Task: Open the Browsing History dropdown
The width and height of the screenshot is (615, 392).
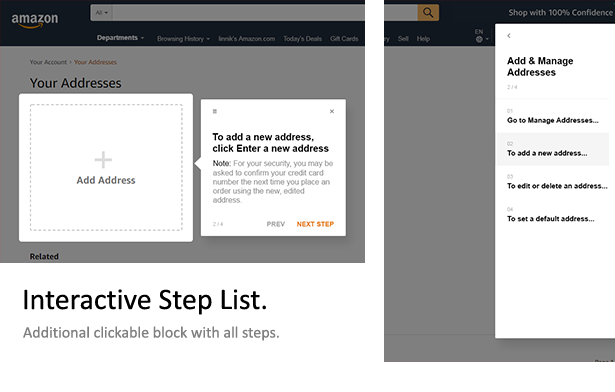Action: point(183,39)
